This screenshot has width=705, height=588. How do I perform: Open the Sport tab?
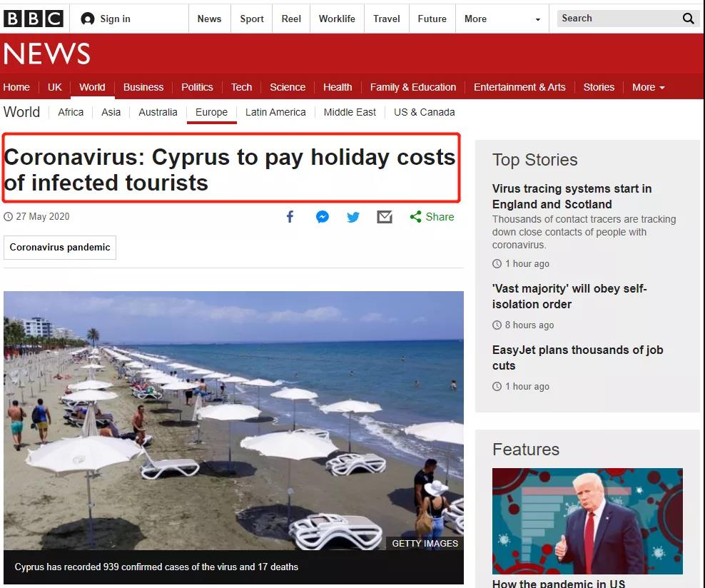point(251,19)
